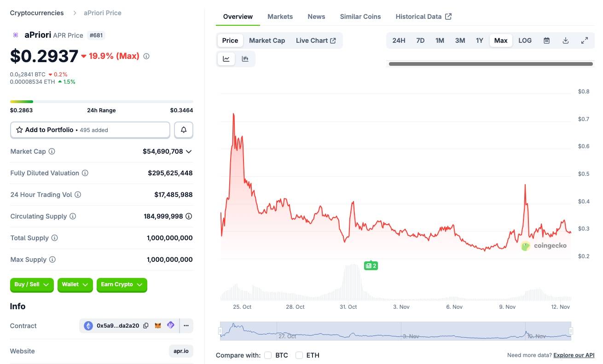Select the line chart view icon

tap(226, 58)
